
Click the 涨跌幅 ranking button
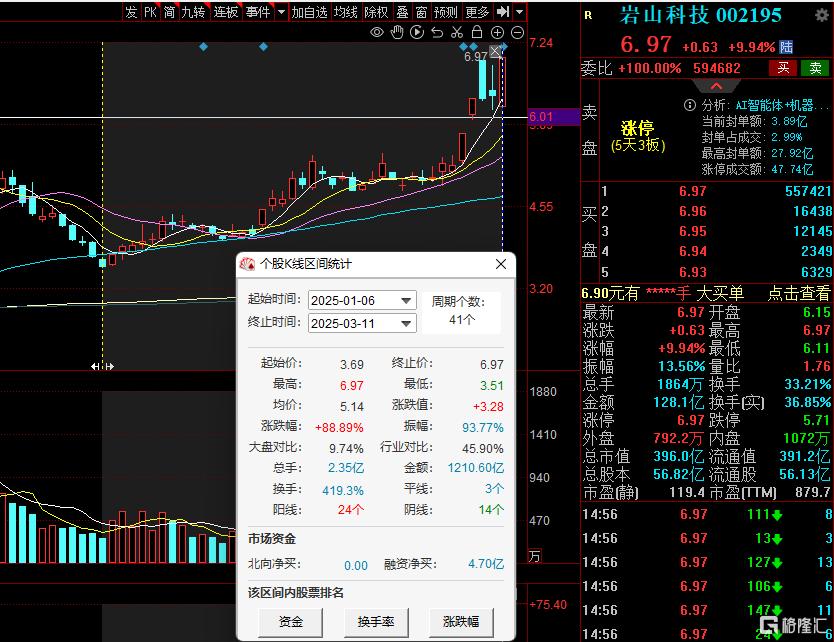click(x=461, y=622)
